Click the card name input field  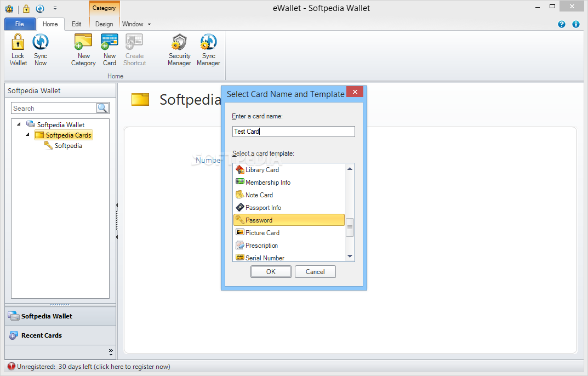(294, 132)
